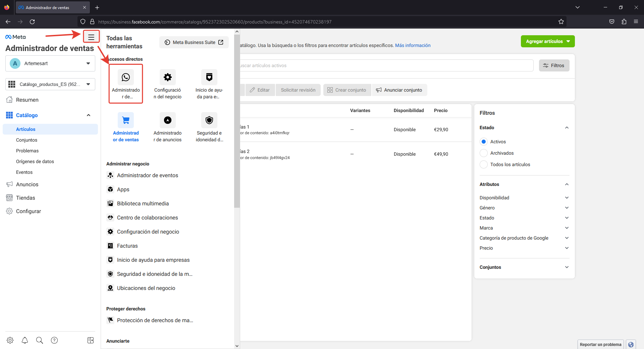This screenshot has width=644, height=349.
Task: Open Facturas in tools list
Action: [x=122, y=246]
